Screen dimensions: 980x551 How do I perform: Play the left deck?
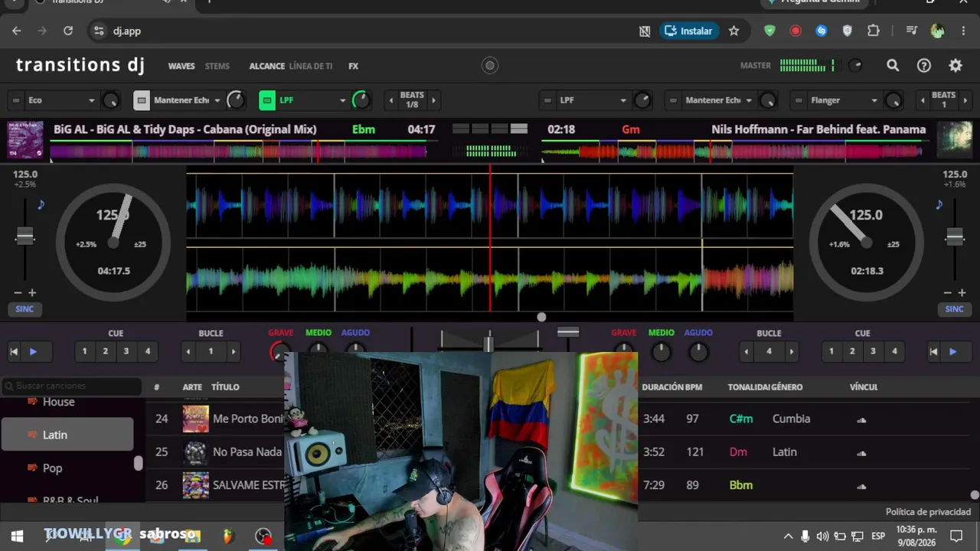[x=33, y=351]
